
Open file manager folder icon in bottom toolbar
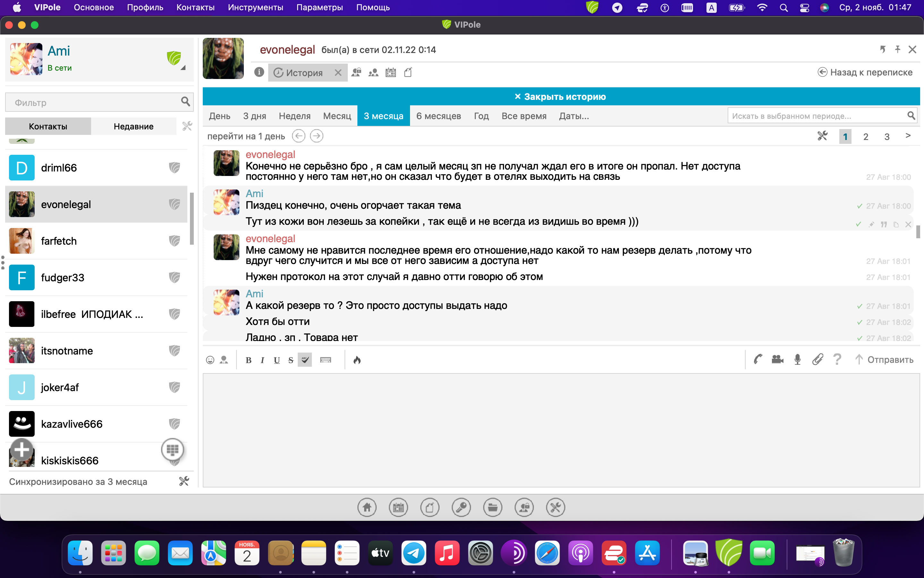[x=493, y=508]
